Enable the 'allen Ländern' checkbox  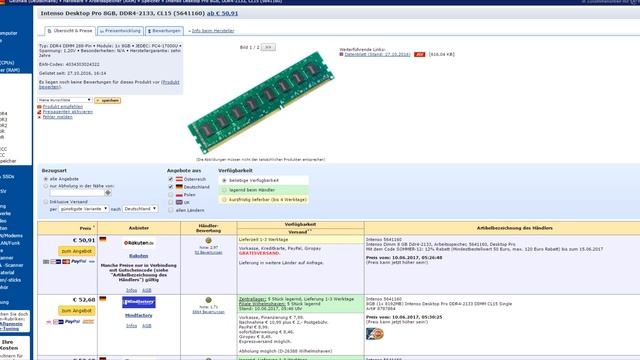pyautogui.click(x=171, y=210)
